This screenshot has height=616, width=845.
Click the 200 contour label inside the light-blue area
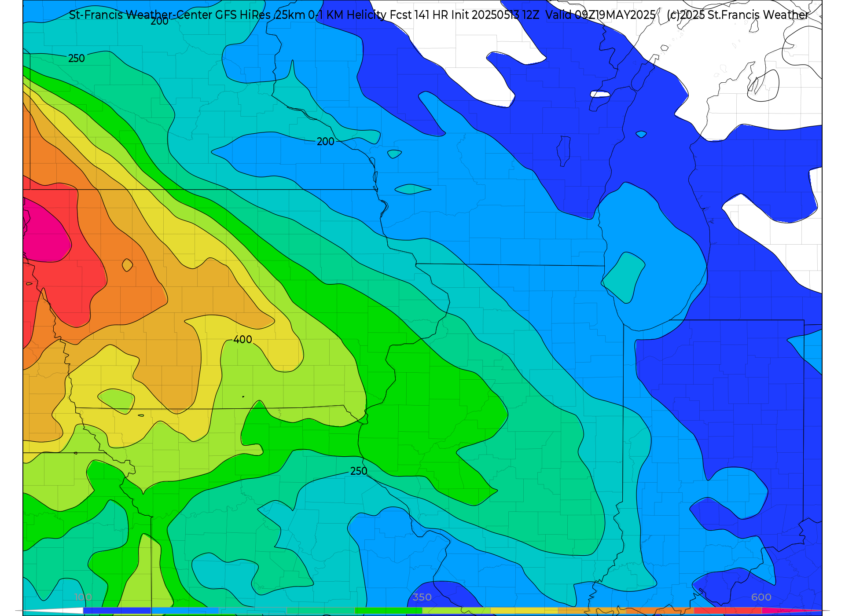[326, 142]
